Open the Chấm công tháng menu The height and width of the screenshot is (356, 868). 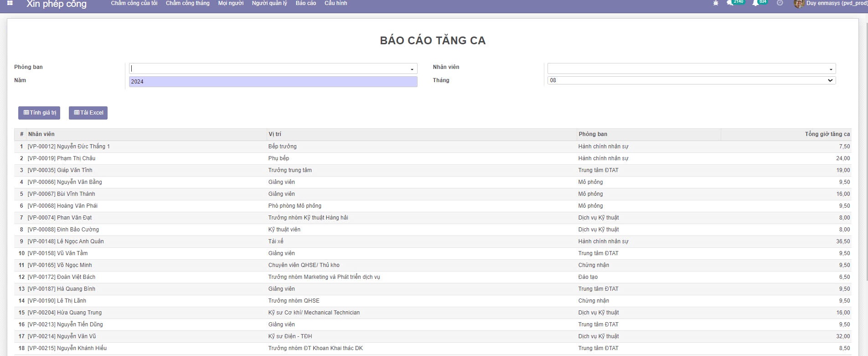coord(187,3)
